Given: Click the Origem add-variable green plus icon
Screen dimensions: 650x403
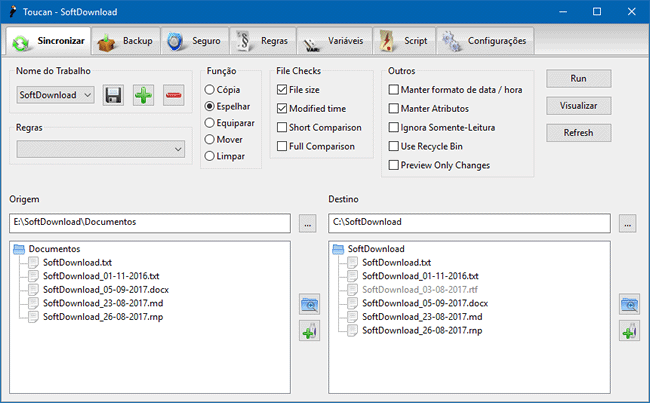Looking at the screenshot, I should pyautogui.click(x=309, y=331).
